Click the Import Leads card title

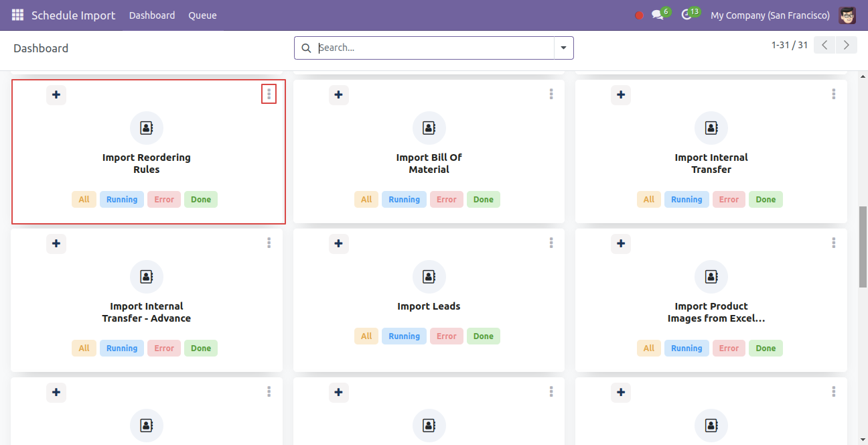(x=429, y=306)
